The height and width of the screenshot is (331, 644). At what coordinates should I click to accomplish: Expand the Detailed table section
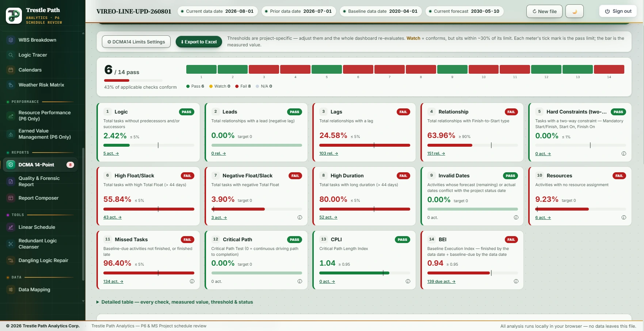click(x=175, y=302)
